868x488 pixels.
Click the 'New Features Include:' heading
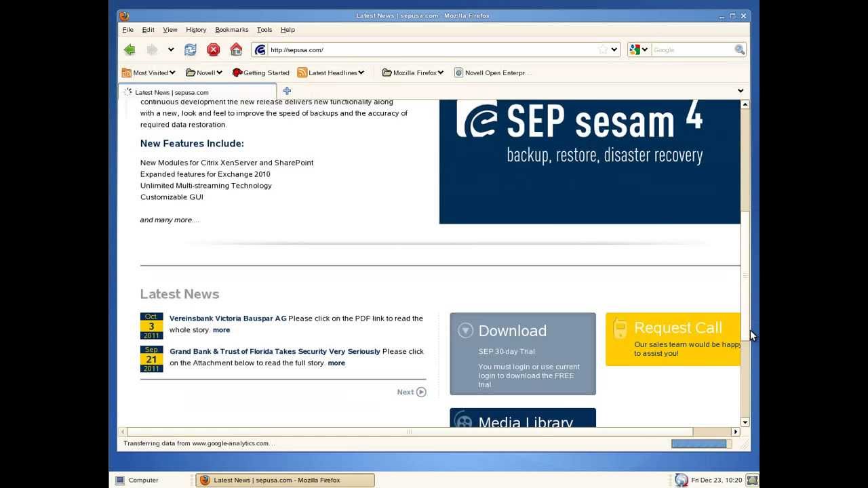[192, 144]
